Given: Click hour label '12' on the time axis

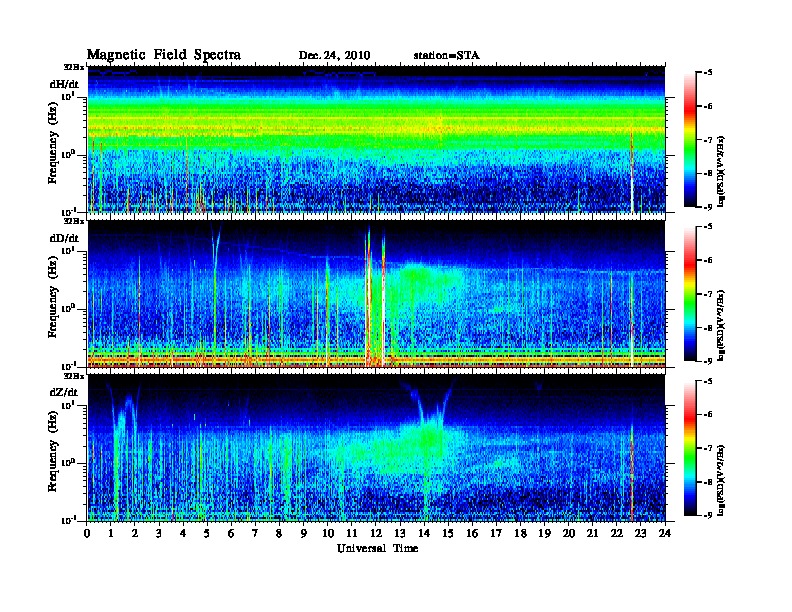Looking at the screenshot, I should coord(375,534).
